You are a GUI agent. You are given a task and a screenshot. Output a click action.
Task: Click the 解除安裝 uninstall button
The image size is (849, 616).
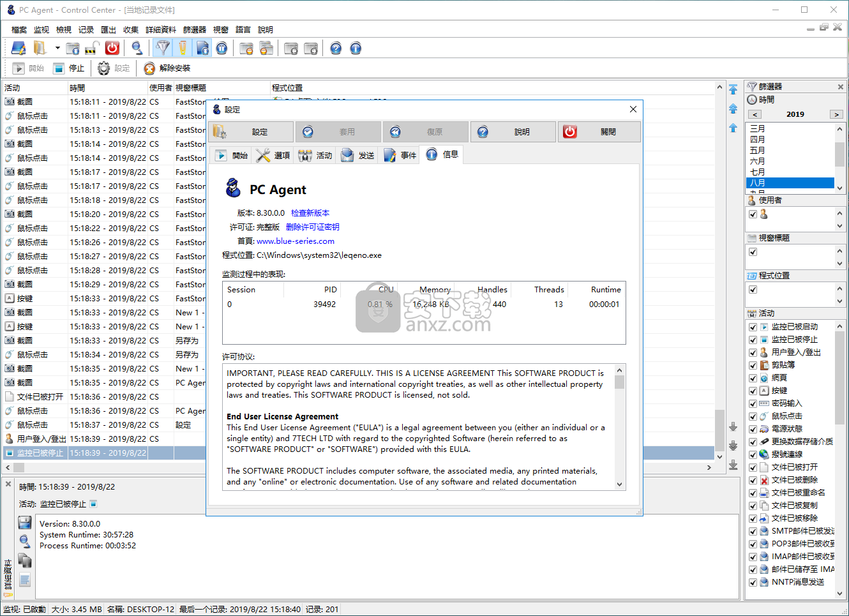click(167, 68)
